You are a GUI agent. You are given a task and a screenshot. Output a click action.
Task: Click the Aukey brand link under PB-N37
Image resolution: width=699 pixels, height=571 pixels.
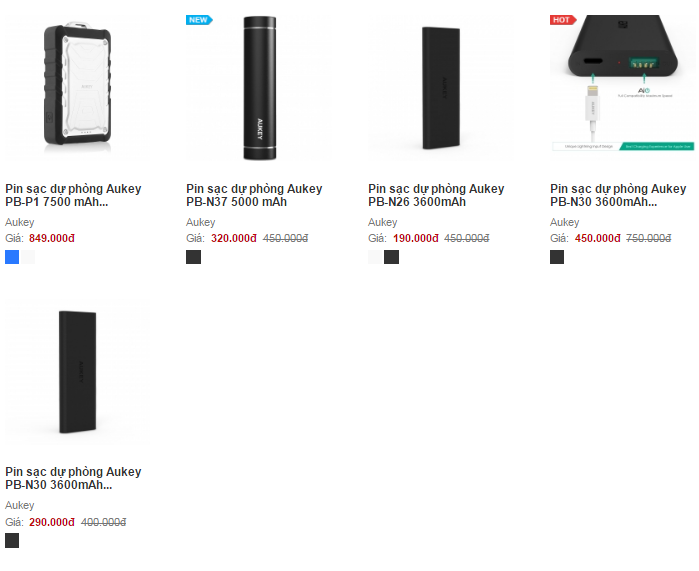[201, 222]
